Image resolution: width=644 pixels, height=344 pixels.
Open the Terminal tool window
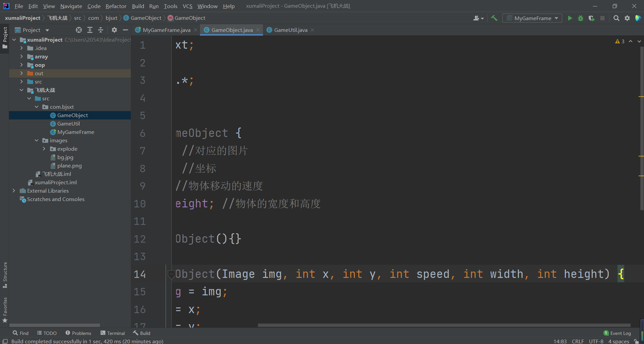click(x=112, y=333)
